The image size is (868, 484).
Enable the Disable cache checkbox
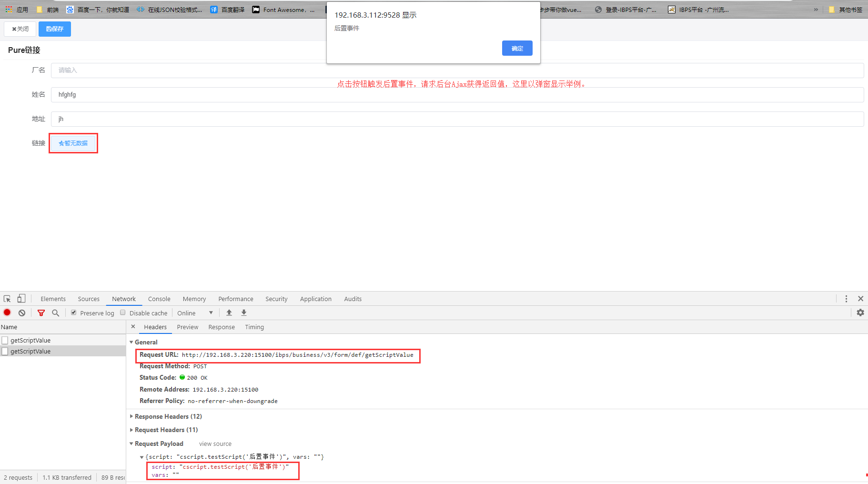[123, 313]
